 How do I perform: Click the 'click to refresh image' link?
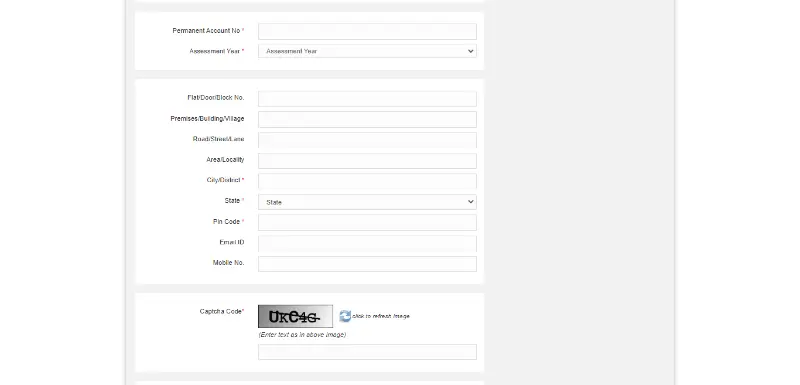(x=381, y=316)
